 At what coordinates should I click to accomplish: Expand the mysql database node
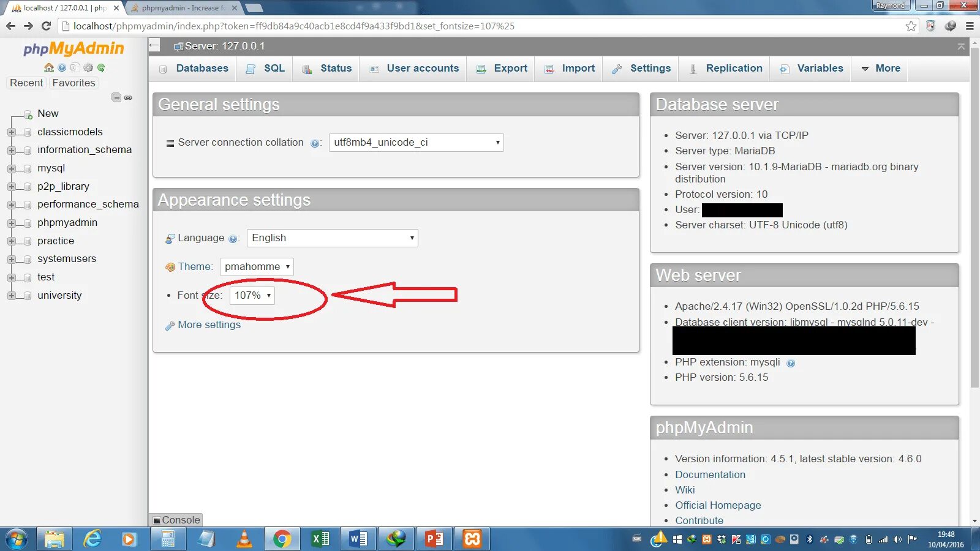[x=11, y=168]
